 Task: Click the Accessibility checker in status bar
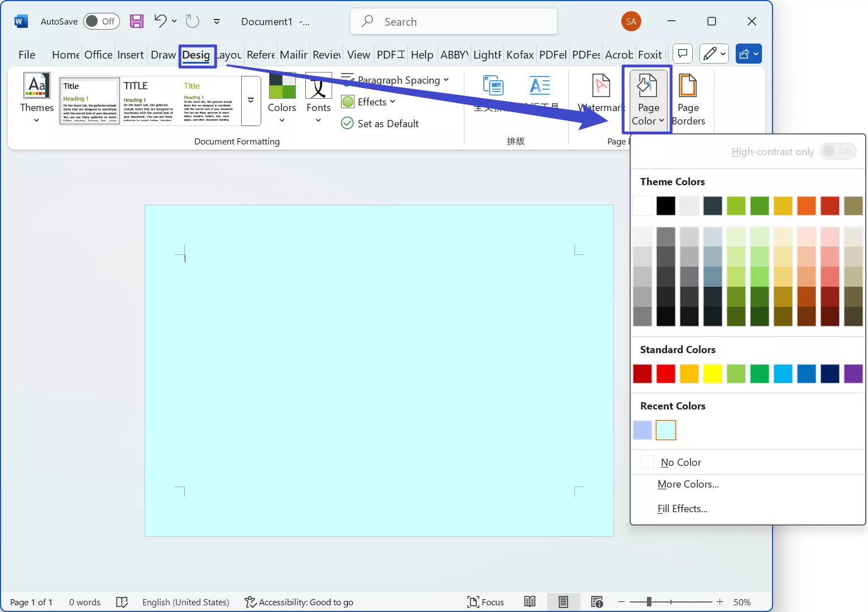click(299, 602)
